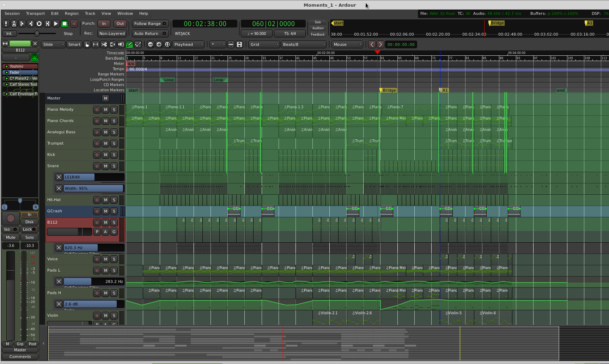Screen dimensions: 609x364
Task: Select the Cut (scissors) tool
Action: pos(104,44)
